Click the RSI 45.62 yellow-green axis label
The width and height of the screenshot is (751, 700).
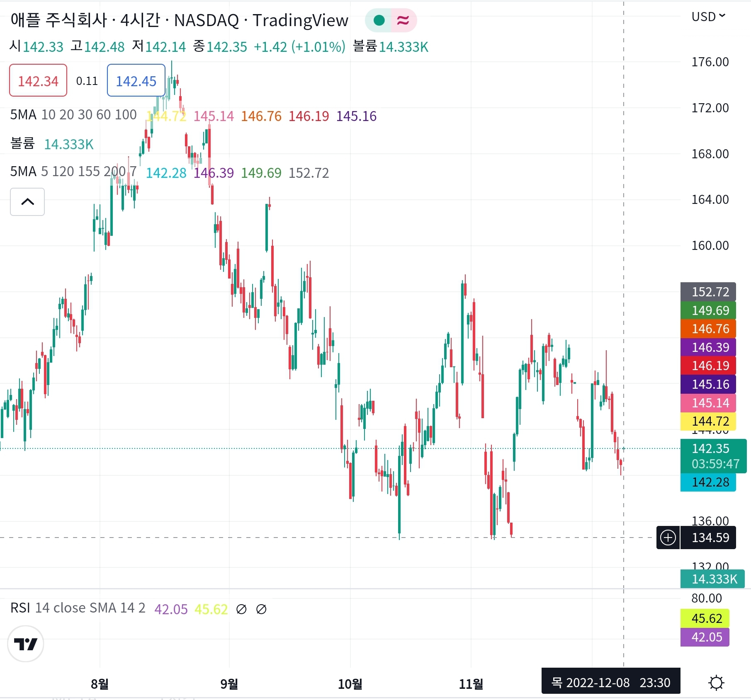pyautogui.click(x=705, y=618)
